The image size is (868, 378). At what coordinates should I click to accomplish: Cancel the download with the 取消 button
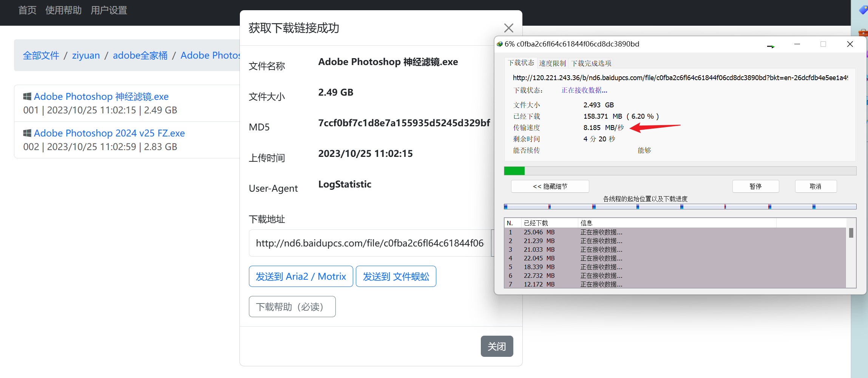(x=816, y=186)
